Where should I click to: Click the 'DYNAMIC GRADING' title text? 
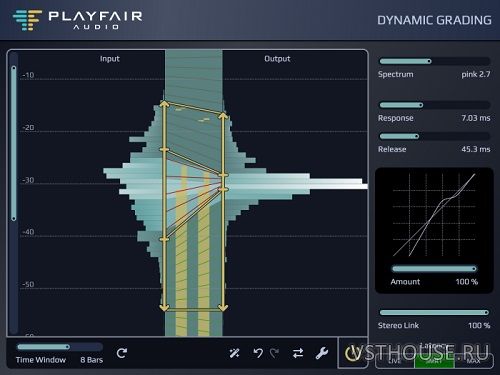click(x=434, y=20)
